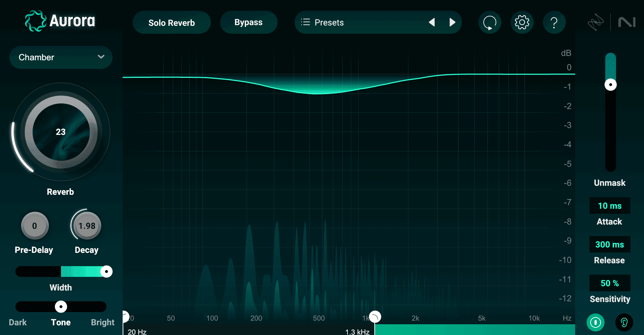Click the Native Instruments logo icon
Viewport: 644px width, 335px height.
point(627,22)
